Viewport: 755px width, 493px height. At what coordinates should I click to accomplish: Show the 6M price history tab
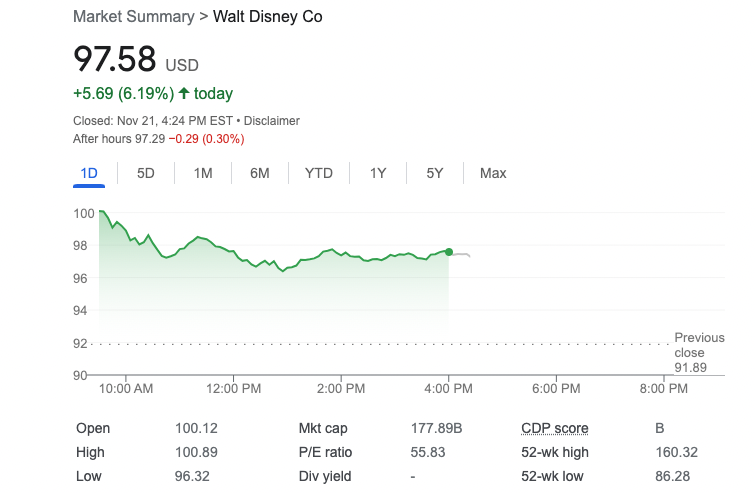(260, 173)
